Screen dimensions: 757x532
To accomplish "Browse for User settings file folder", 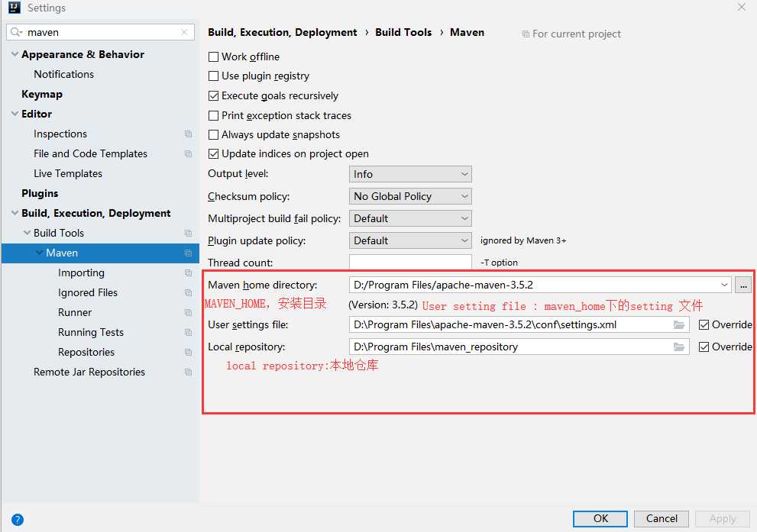I will pos(678,325).
